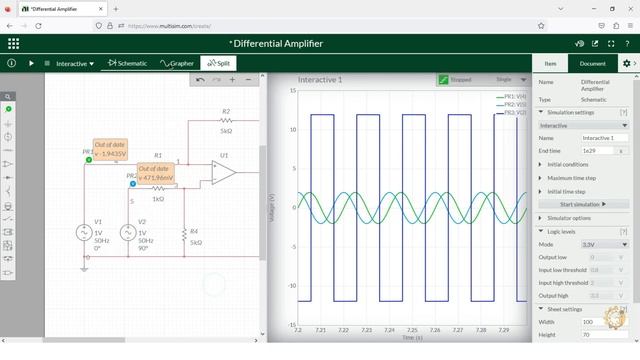Open share/login icon in header
This screenshot has height=360, width=640.
pos(579,44)
